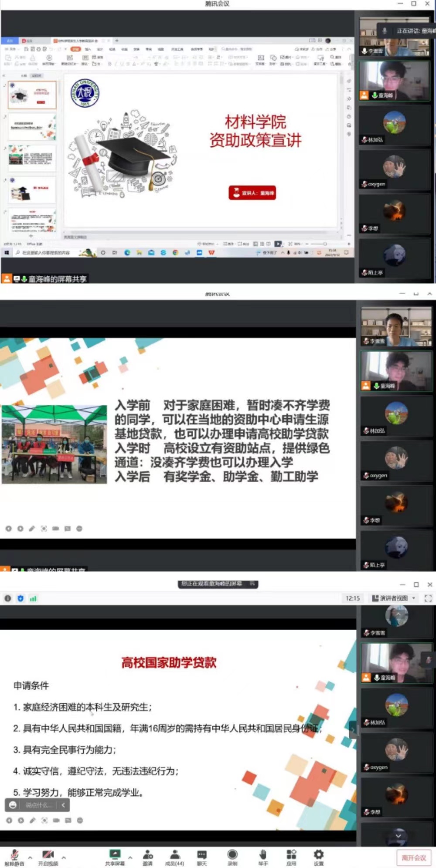Click the red 离开会议 leave button
Image resolution: width=436 pixels, height=868 pixels.
[413, 858]
